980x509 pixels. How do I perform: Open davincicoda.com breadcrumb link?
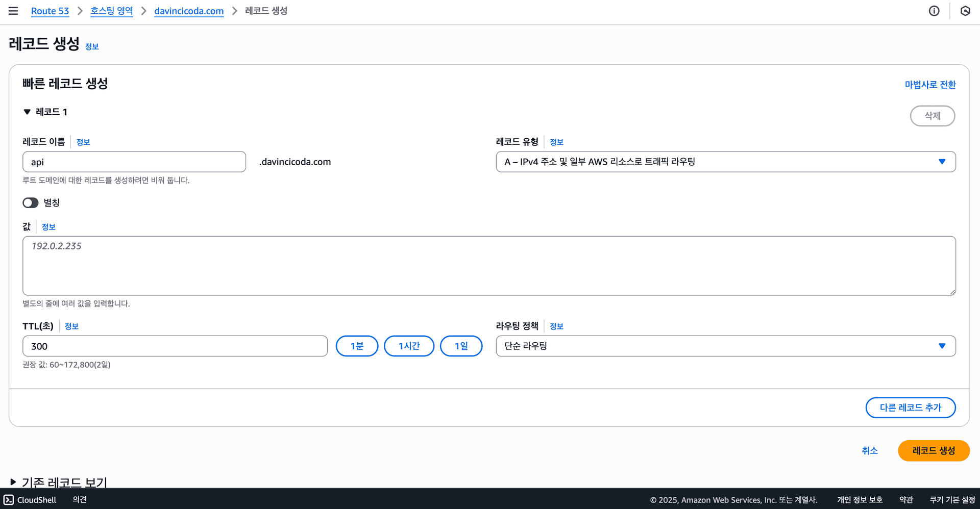(x=189, y=11)
